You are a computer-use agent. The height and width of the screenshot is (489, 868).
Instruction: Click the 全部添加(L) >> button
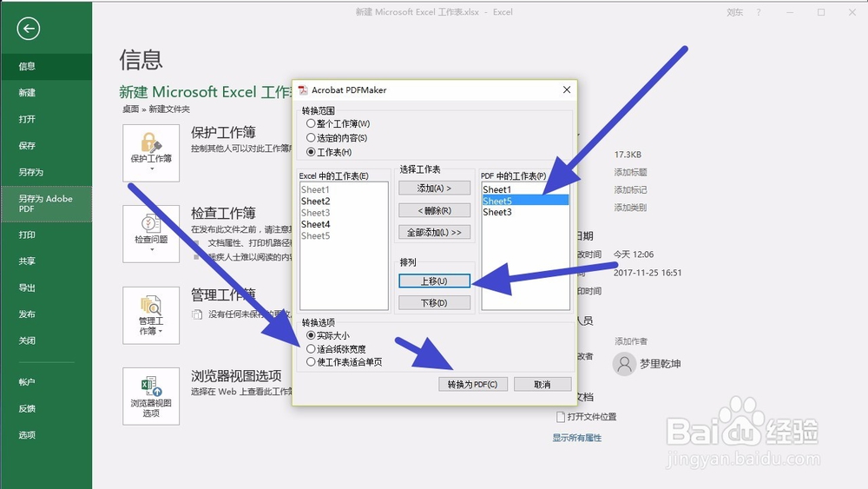[435, 232]
